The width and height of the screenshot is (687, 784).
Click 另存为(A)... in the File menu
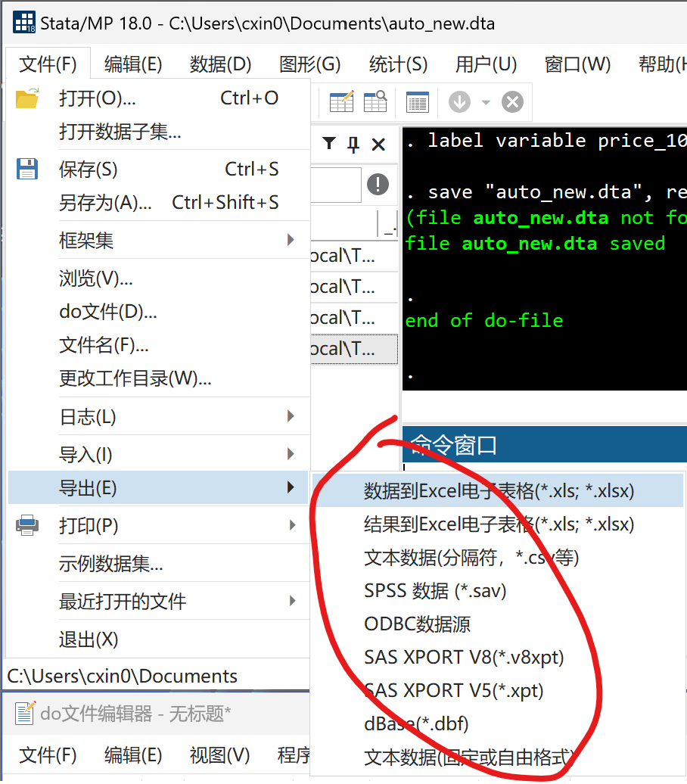(105, 203)
